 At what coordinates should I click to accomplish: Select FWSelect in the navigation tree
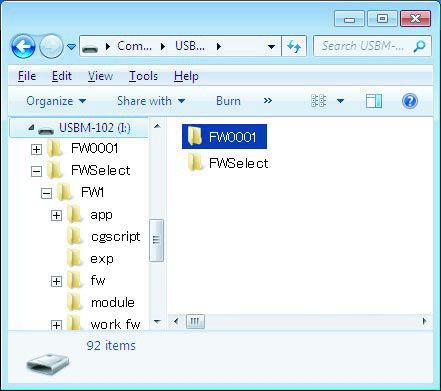point(101,170)
